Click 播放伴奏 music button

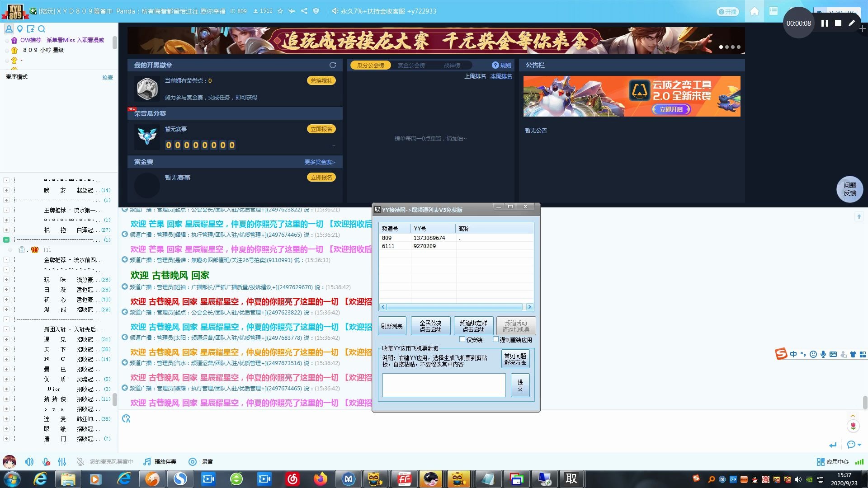click(x=160, y=462)
